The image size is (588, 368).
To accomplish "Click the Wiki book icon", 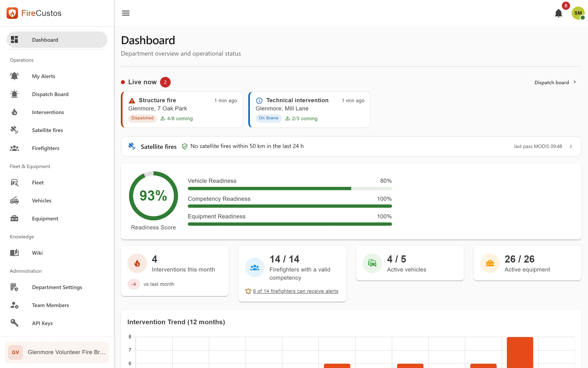I will pos(14,253).
